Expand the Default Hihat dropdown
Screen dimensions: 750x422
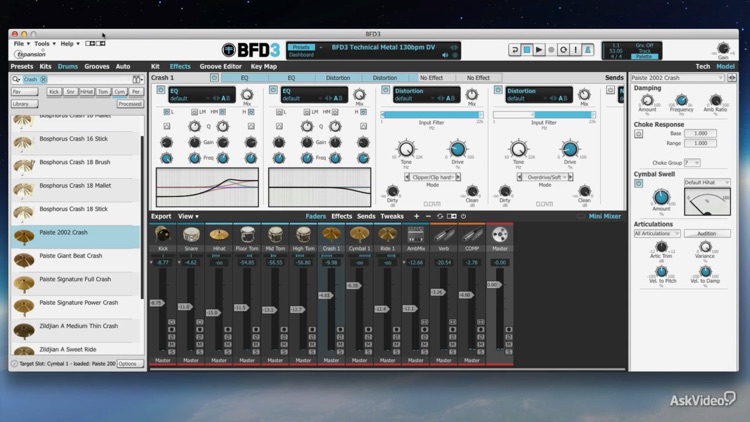707,183
